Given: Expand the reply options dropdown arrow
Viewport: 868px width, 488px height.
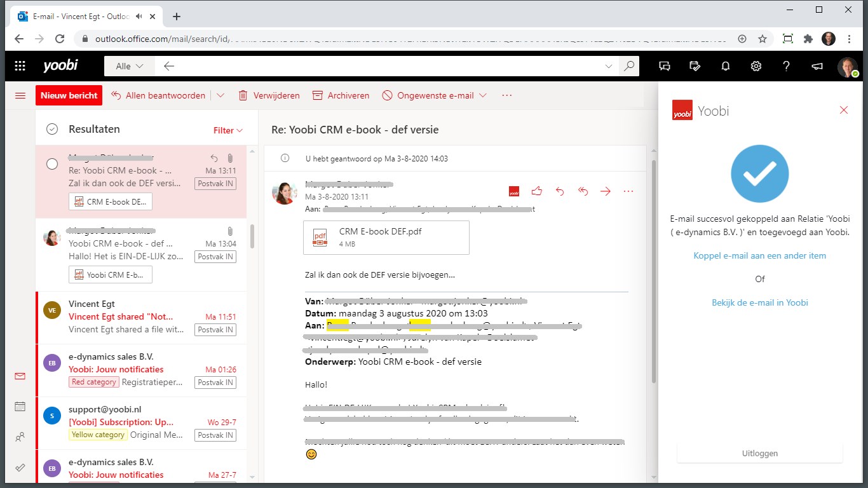Looking at the screenshot, I should click(x=220, y=95).
